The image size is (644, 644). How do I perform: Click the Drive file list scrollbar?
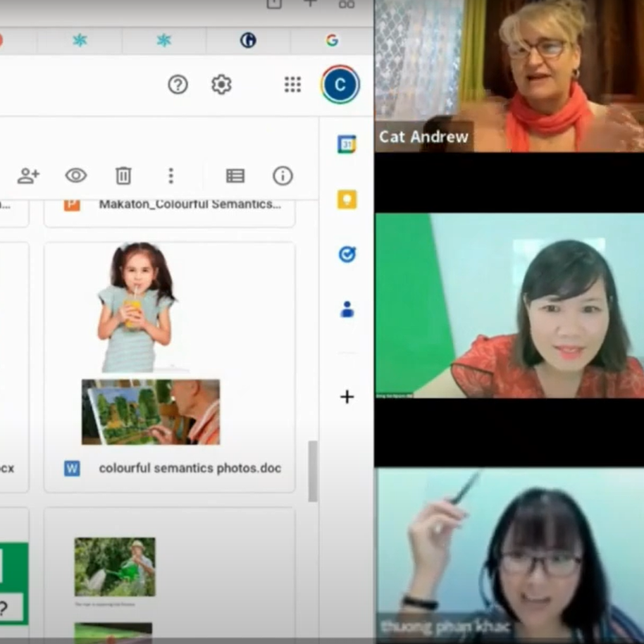point(313,471)
